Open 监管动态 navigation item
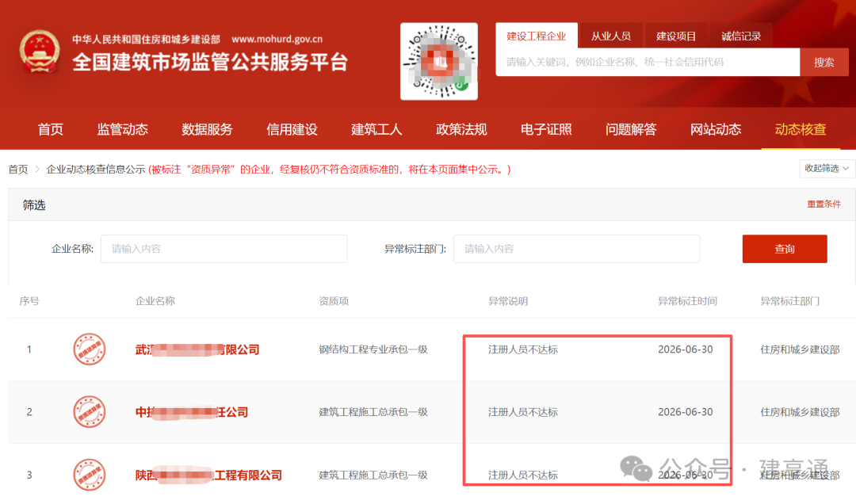856x504 pixels. [122, 129]
